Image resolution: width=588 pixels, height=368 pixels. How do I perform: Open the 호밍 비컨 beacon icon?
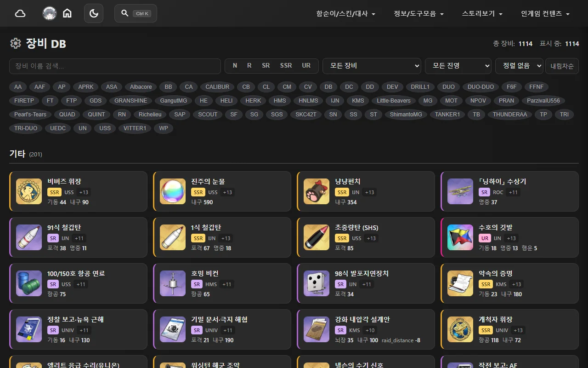click(x=173, y=283)
